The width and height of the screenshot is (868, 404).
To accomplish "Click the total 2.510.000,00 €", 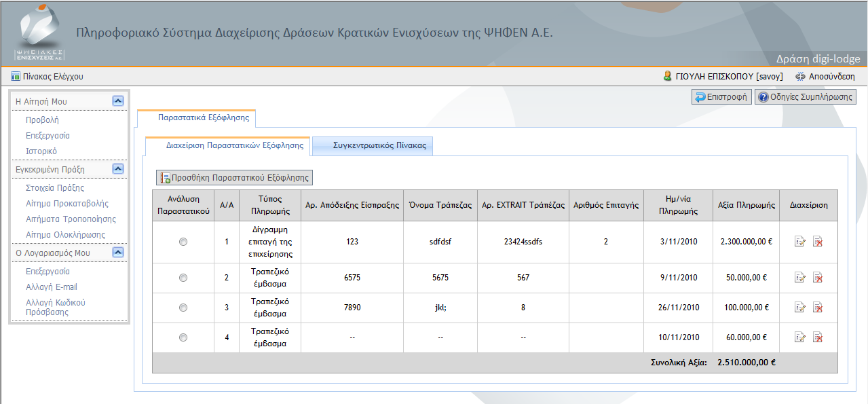I will click(747, 362).
